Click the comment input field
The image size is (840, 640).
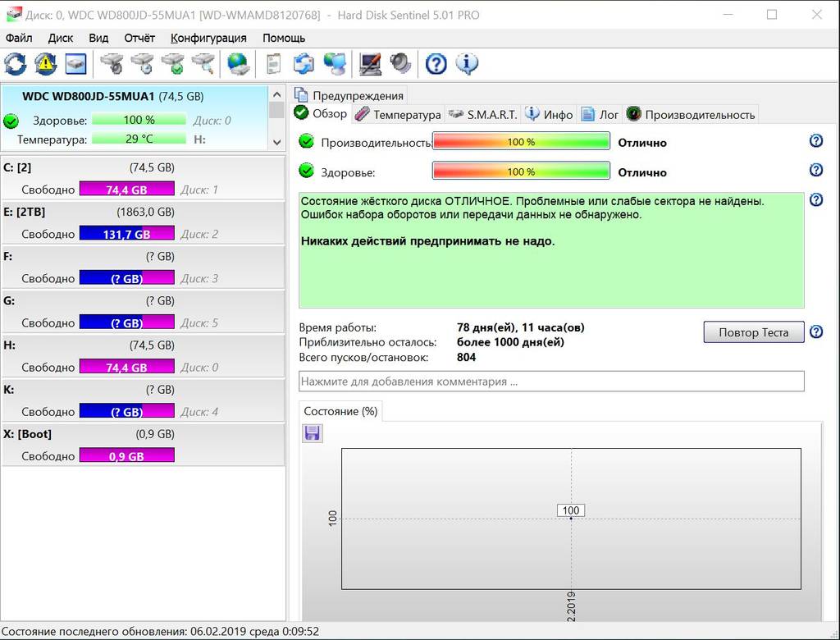tap(551, 382)
